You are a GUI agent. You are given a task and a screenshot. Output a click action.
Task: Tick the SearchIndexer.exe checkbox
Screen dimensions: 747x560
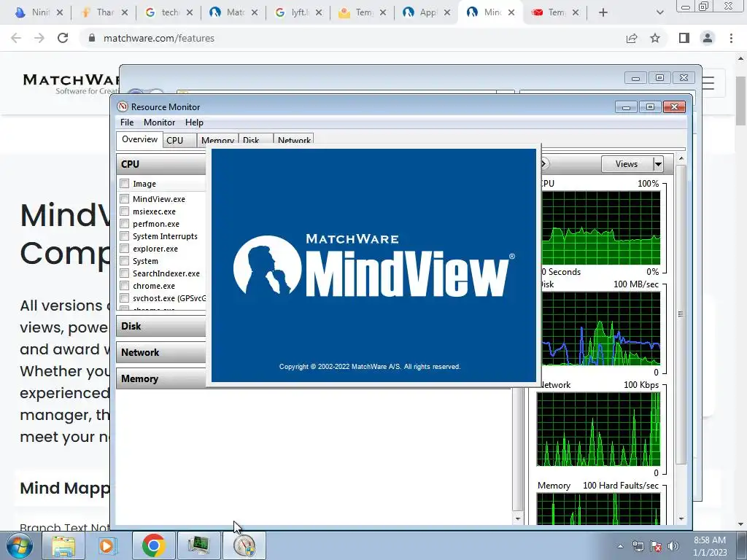tap(124, 273)
